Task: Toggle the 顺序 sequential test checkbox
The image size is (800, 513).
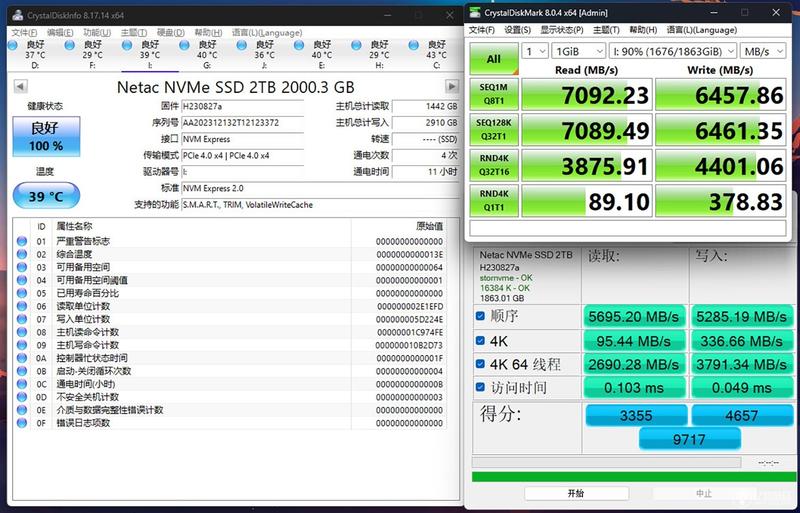Action: tap(480, 316)
